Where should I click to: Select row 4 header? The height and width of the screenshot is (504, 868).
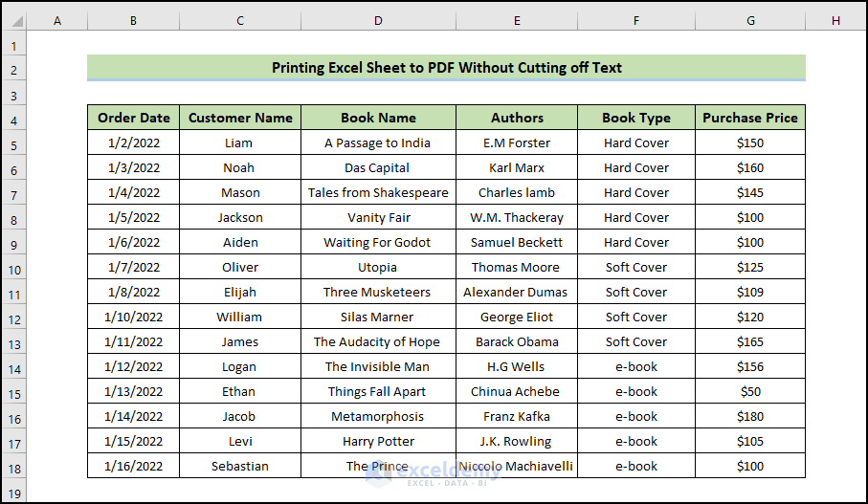(x=13, y=119)
